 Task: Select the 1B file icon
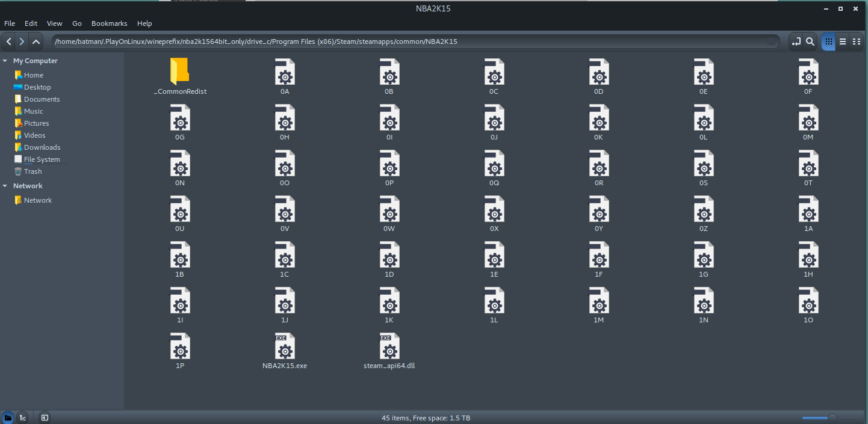coord(179,254)
